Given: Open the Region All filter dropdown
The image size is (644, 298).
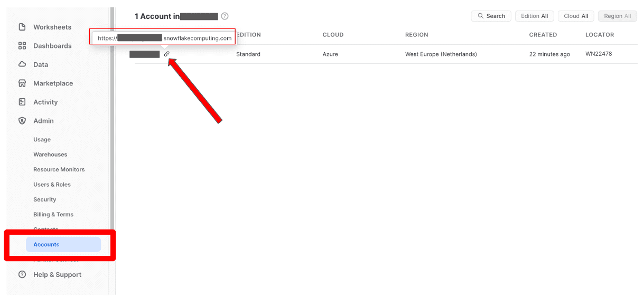Looking at the screenshot, I should coord(617,16).
